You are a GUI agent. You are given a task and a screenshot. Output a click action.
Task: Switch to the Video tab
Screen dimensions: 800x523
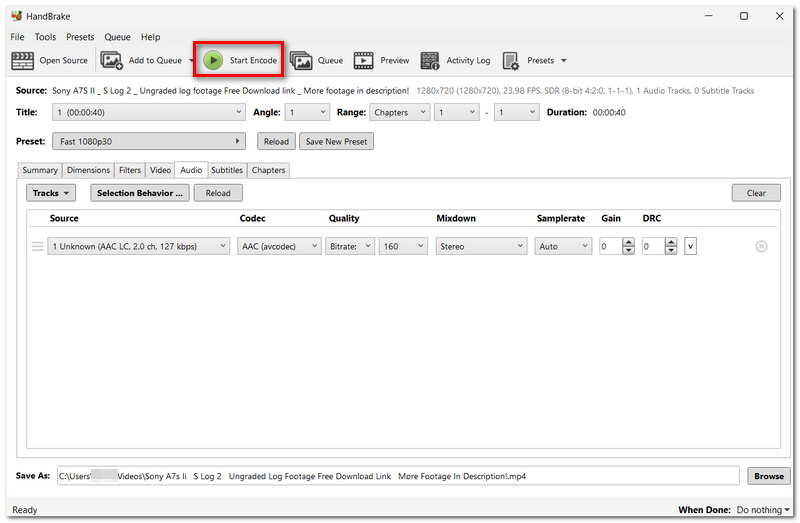(x=160, y=170)
